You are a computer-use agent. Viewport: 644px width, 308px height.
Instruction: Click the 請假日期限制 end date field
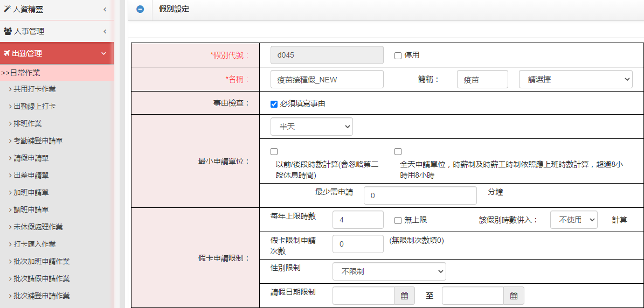473,296
